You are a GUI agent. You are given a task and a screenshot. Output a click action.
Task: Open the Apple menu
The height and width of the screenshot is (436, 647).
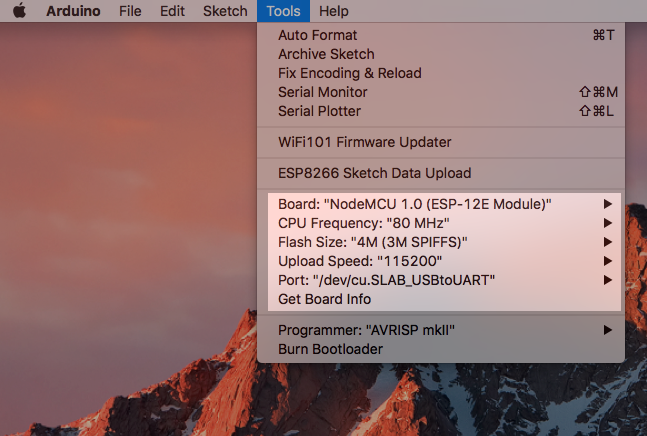19,11
